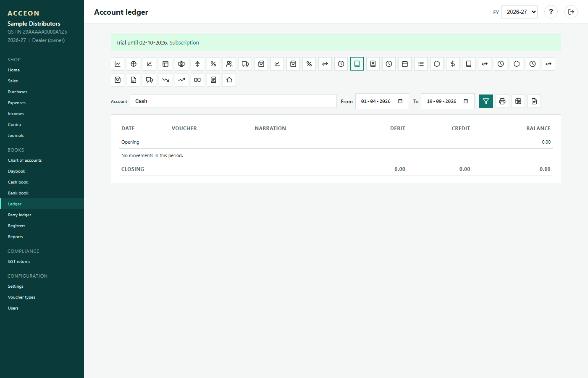Go to Purchases in the sidebar
This screenshot has width=588, height=378.
click(x=42, y=92)
